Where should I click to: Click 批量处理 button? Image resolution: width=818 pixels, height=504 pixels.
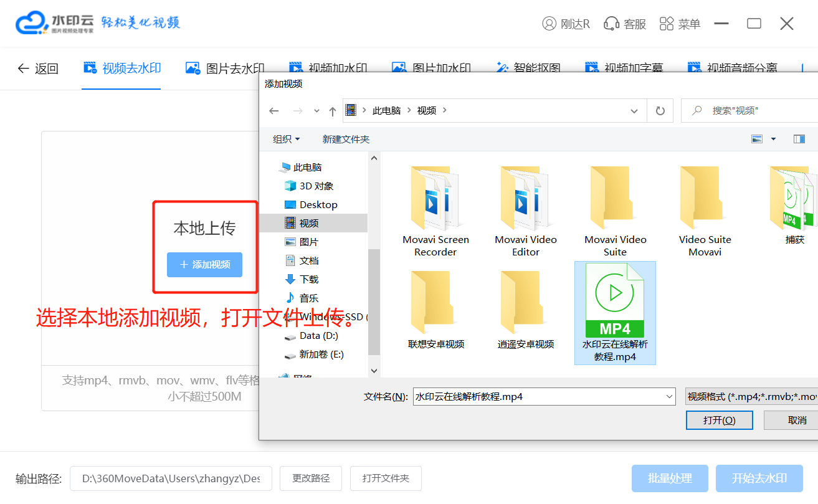tap(670, 478)
